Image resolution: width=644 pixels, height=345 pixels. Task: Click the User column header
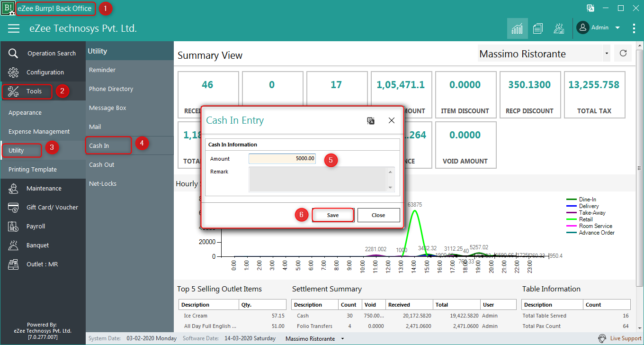498,305
